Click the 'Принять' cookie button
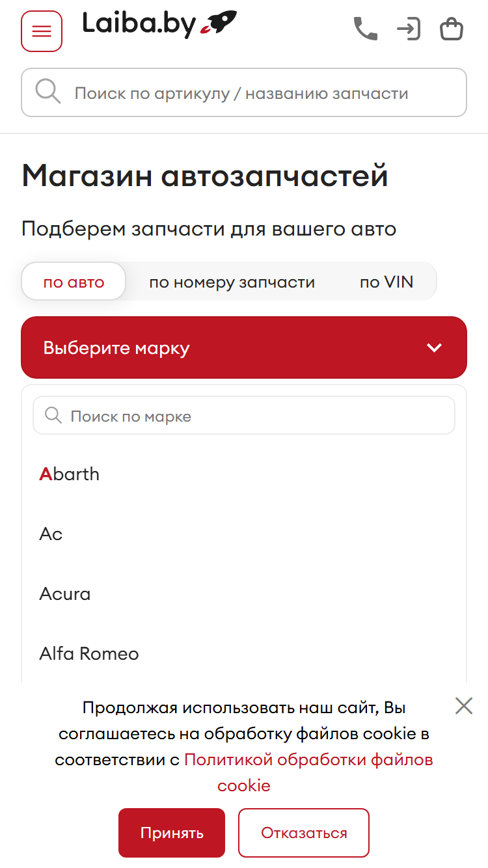The width and height of the screenshot is (488, 868). pyautogui.click(x=172, y=833)
